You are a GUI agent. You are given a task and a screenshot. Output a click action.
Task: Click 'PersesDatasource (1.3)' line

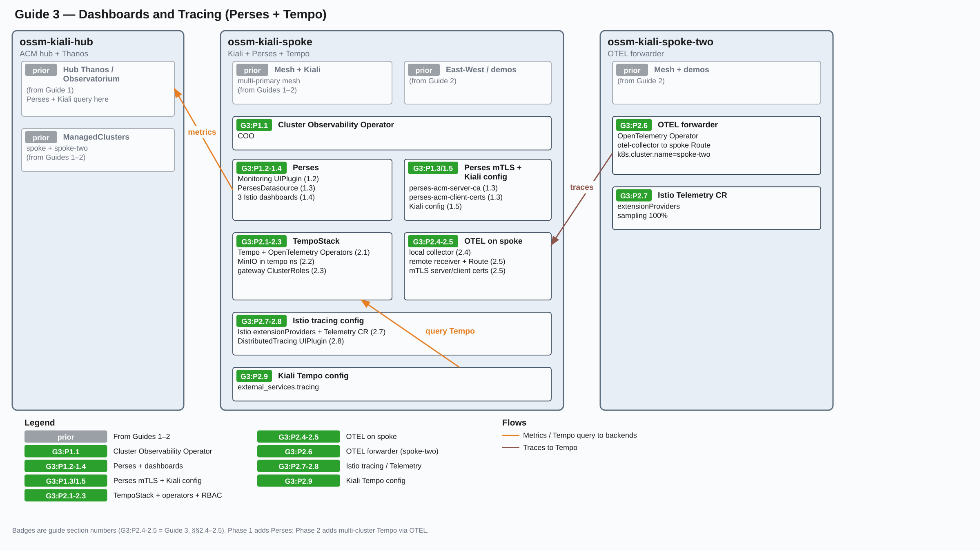[276, 188]
